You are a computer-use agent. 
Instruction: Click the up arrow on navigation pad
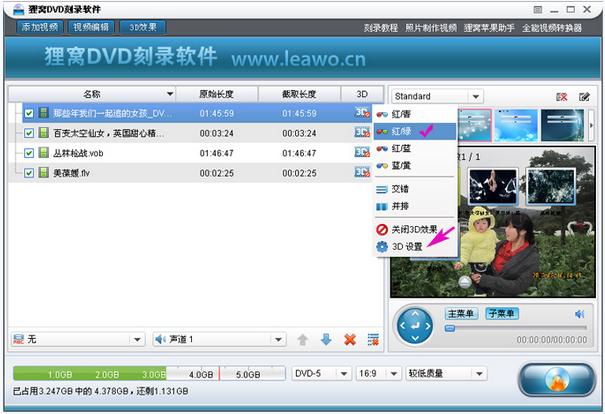pos(415,314)
